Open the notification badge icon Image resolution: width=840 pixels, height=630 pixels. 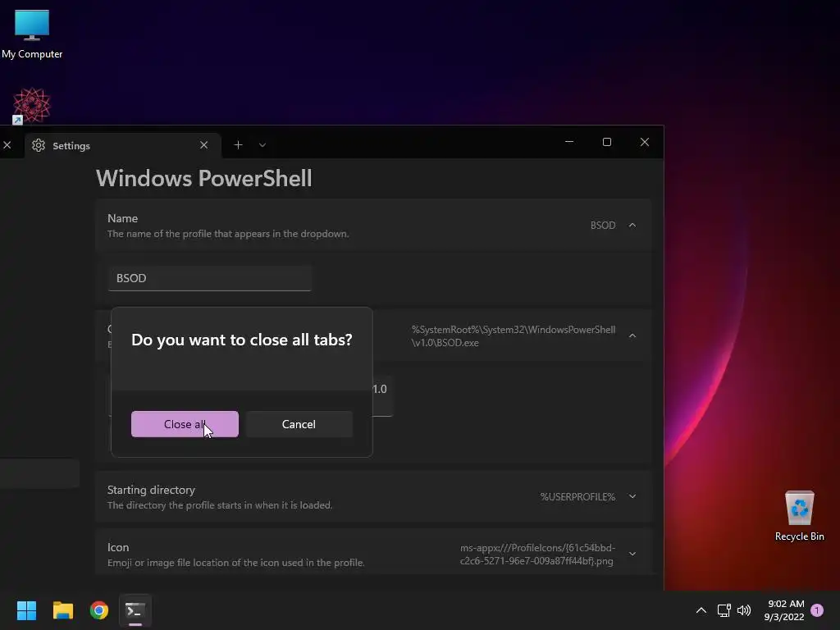pos(817,610)
